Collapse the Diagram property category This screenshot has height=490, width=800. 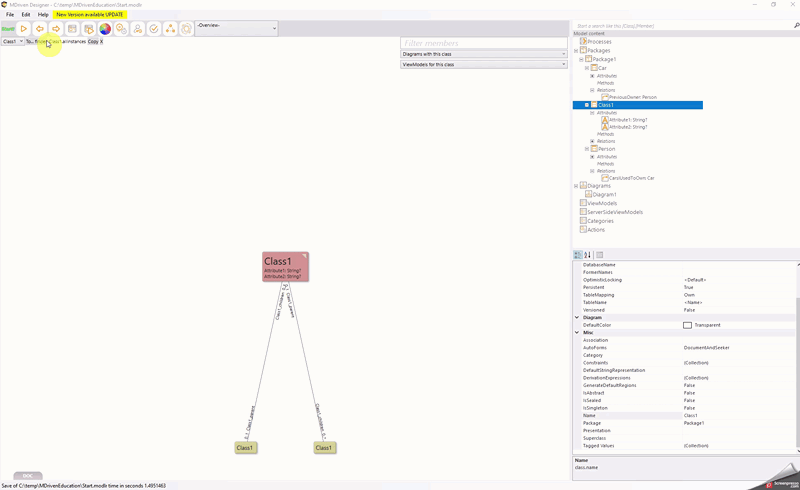[577, 318]
